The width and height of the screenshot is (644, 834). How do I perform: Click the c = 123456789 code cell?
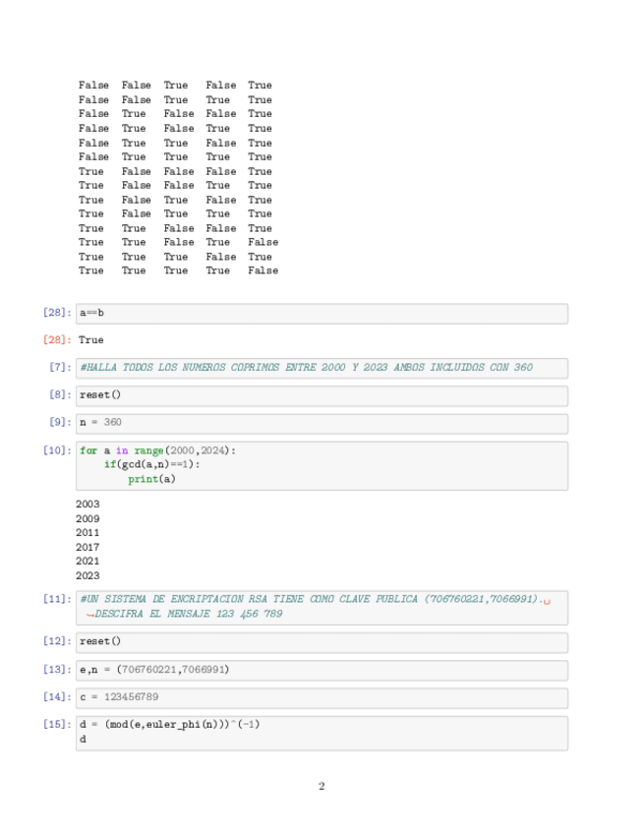(322, 697)
